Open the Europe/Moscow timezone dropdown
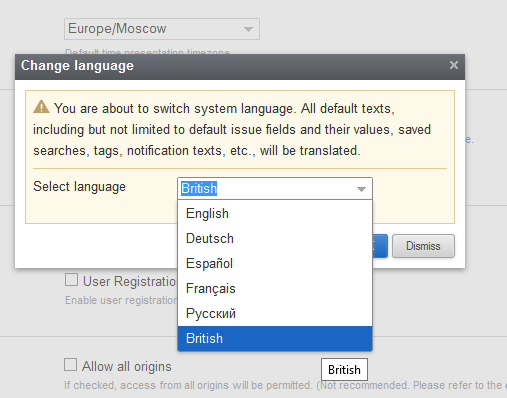Screen dimensions: 507x398 point(162,29)
